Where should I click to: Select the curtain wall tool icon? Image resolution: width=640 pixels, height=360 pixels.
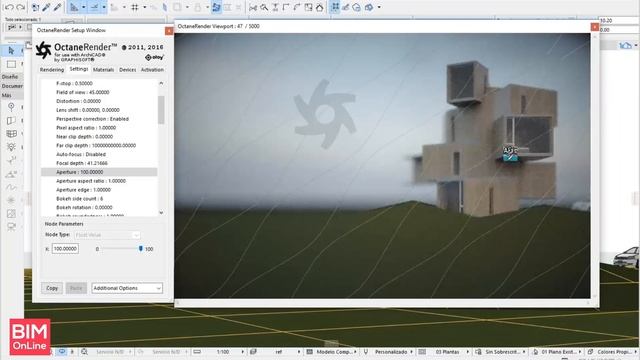[11, 134]
